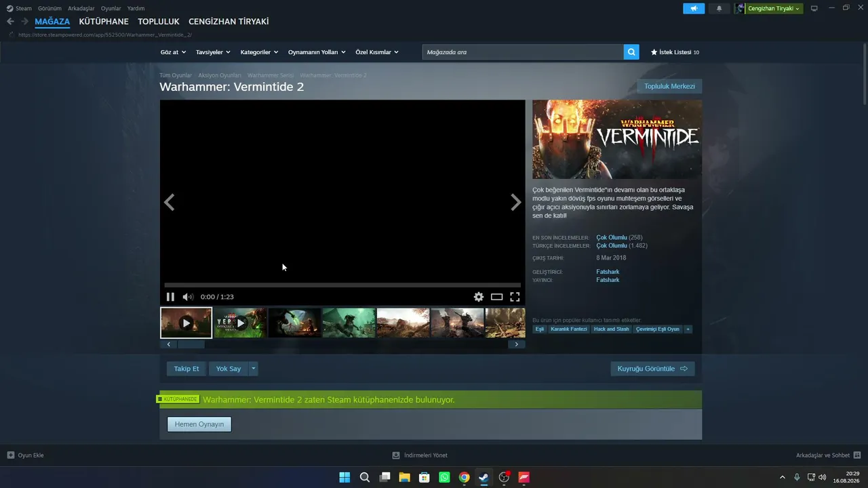Screen dimensions: 868x488
Task: Click the Çevrimiçi Eşli Oyun tag
Action: (658, 329)
